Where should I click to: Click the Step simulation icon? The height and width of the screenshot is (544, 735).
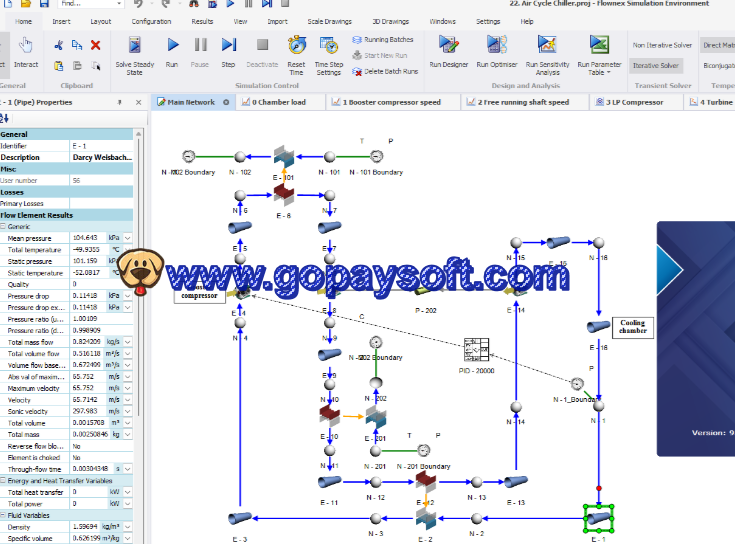point(229,45)
